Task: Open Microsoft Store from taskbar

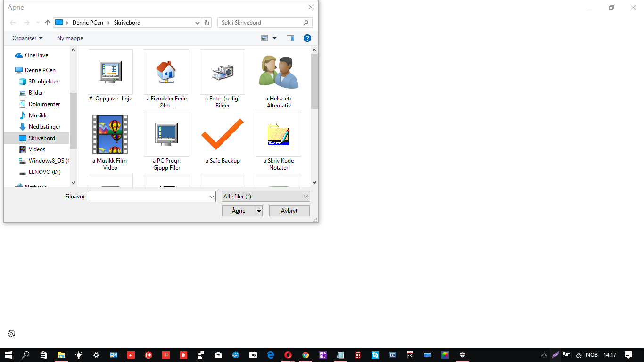Action: tap(43, 355)
